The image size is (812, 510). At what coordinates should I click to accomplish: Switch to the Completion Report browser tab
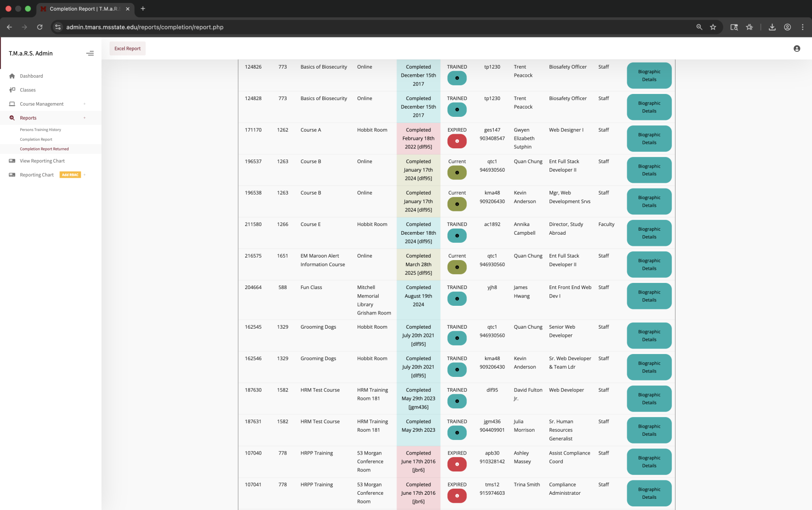(84, 9)
